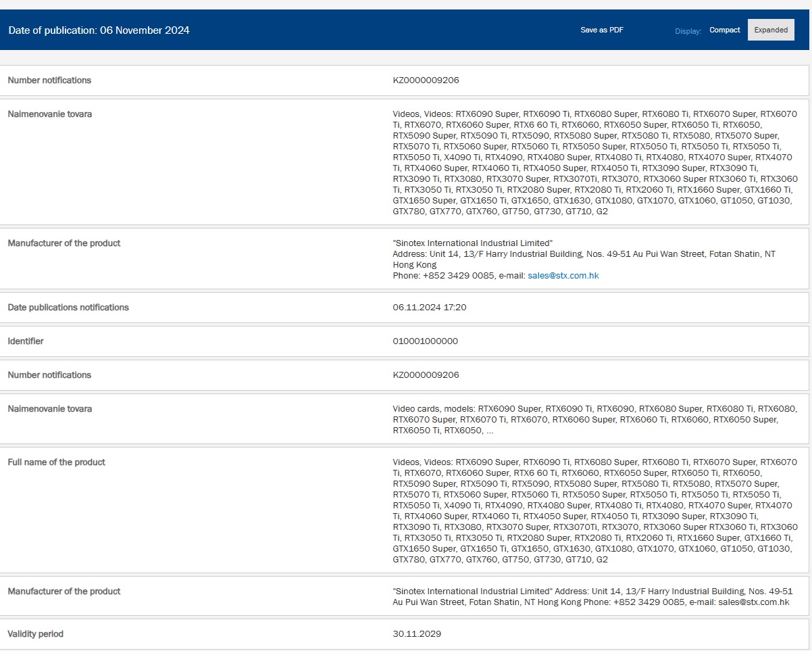Select the "Identifier" row label

pyautogui.click(x=26, y=341)
